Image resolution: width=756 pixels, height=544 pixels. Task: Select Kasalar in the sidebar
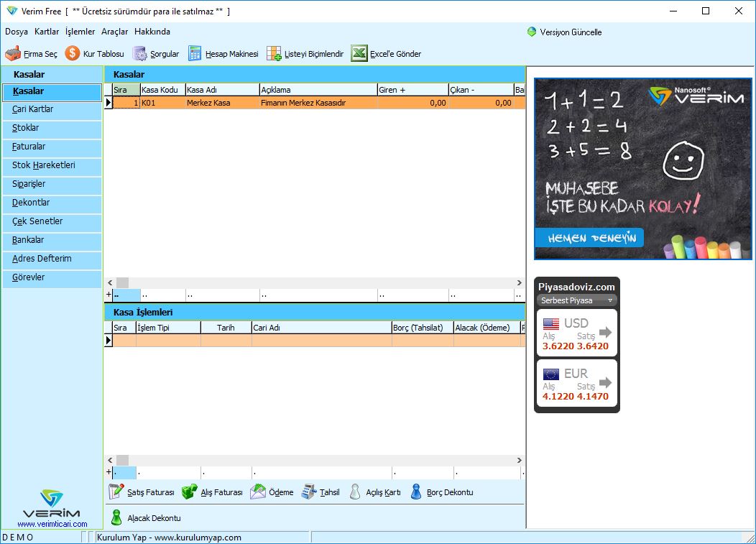pyautogui.click(x=52, y=92)
